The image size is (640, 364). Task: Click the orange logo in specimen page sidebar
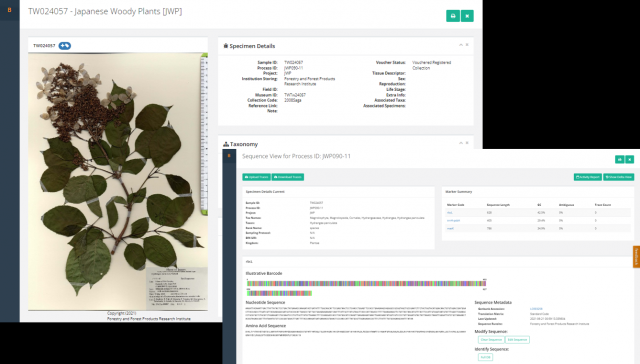[9, 10]
